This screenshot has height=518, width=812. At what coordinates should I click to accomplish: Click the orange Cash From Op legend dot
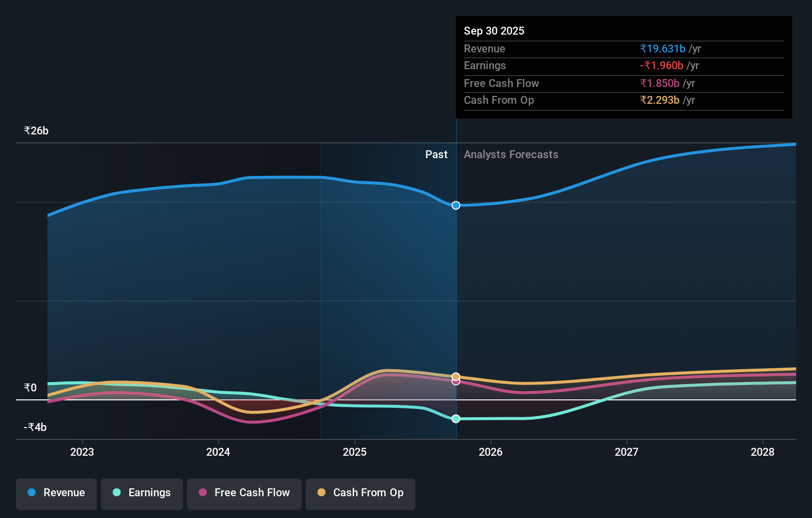tap(321, 493)
